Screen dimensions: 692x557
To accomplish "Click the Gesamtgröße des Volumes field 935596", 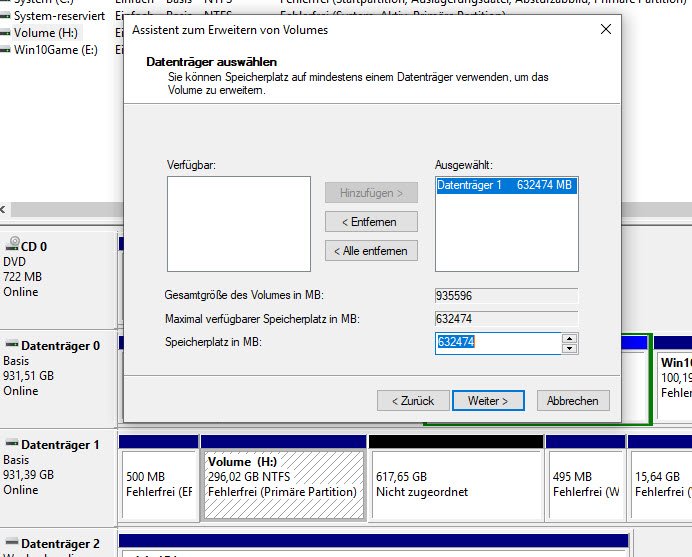I will pyautogui.click(x=506, y=296).
